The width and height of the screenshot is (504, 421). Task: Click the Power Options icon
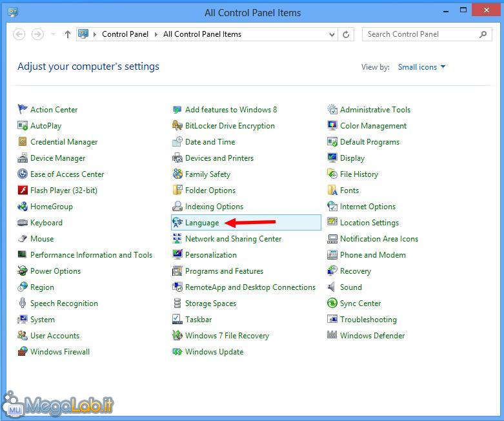click(x=23, y=271)
